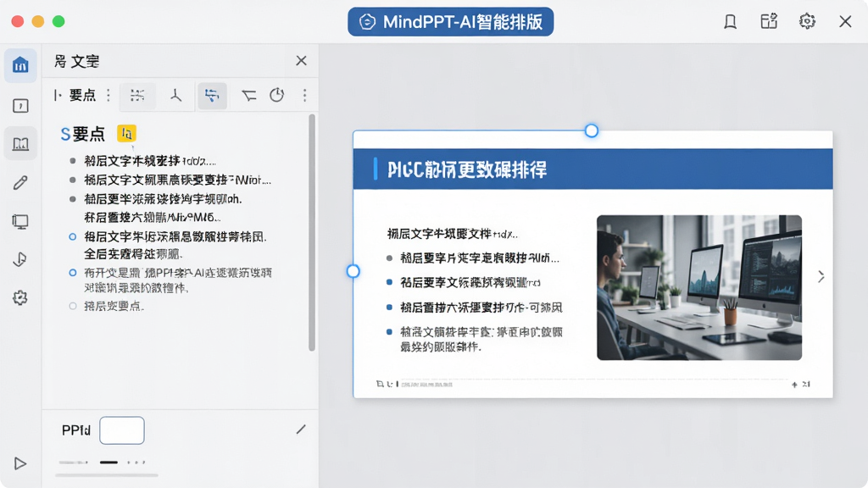
Task: Go to next slide with right chevron
Action: (x=821, y=276)
